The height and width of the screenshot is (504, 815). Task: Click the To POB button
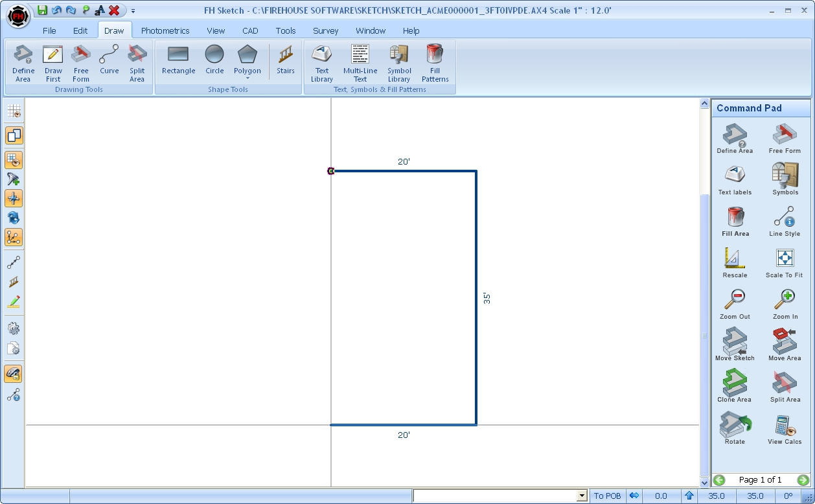point(607,496)
